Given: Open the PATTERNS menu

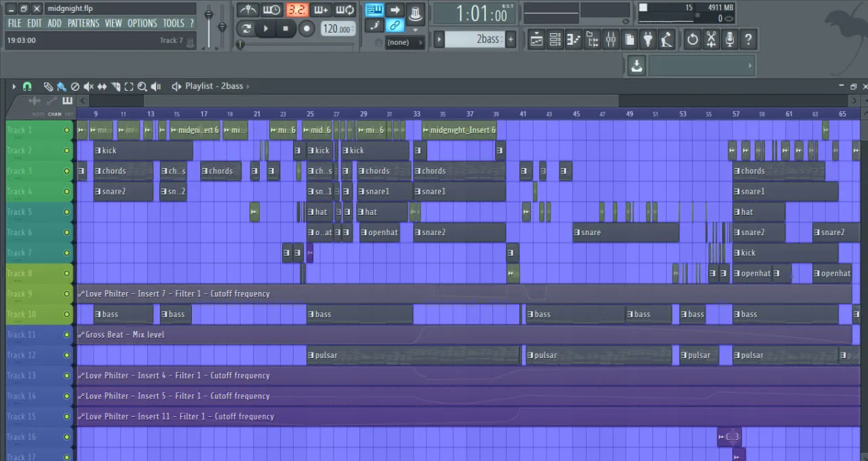Looking at the screenshot, I should pyautogui.click(x=83, y=23).
